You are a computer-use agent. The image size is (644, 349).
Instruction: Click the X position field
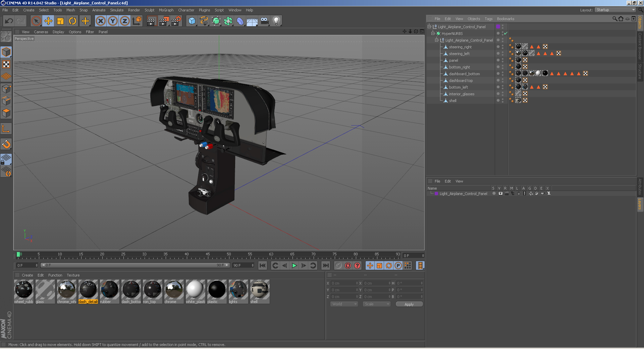pyautogui.click(x=344, y=283)
